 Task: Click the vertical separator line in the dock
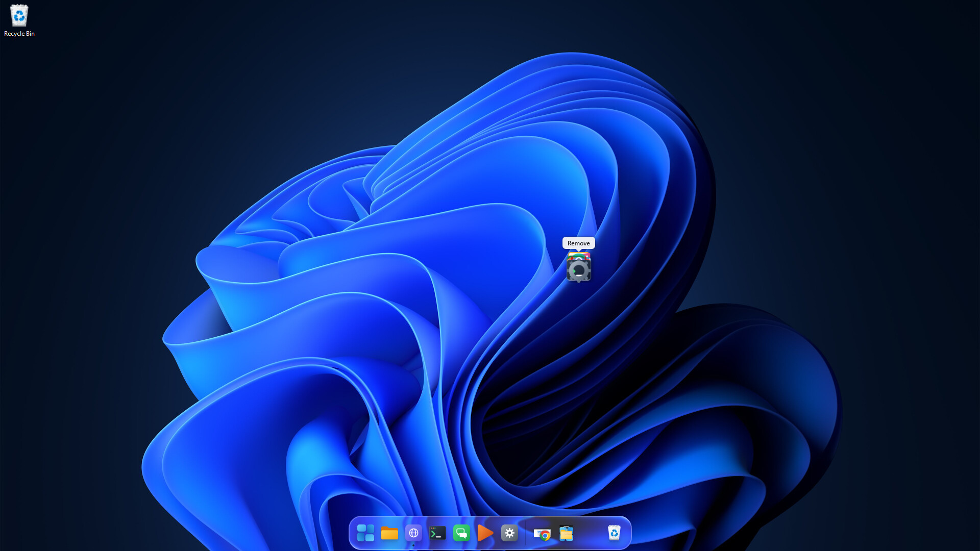(x=526, y=533)
